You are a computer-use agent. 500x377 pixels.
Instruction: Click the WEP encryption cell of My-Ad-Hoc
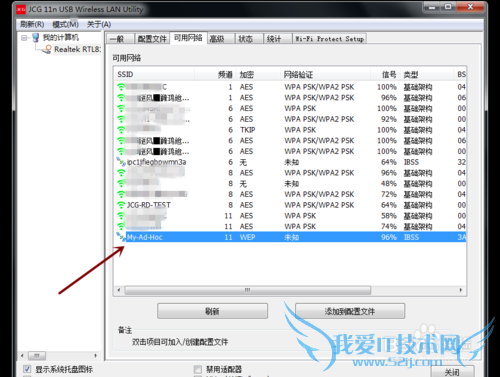[247, 237]
